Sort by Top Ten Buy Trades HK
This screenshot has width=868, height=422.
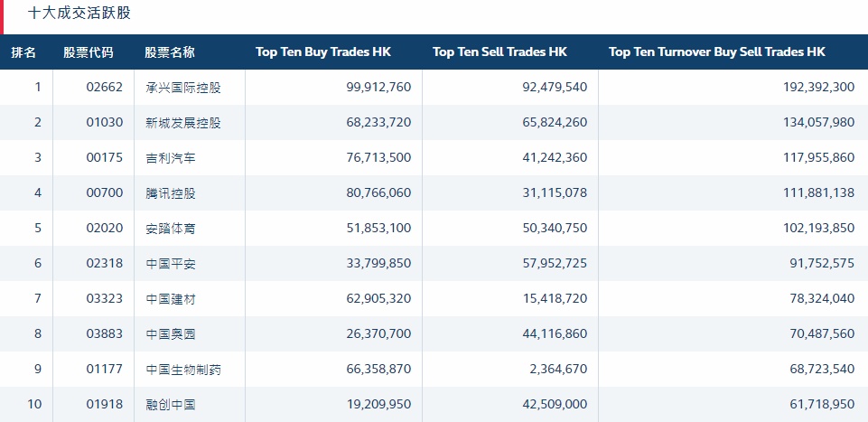pos(323,52)
